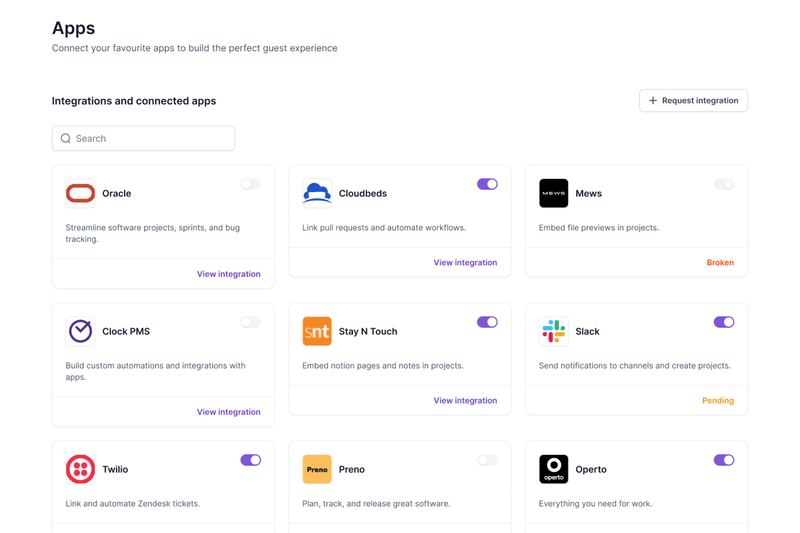
Task: Click the Request integration button
Action: click(x=693, y=101)
